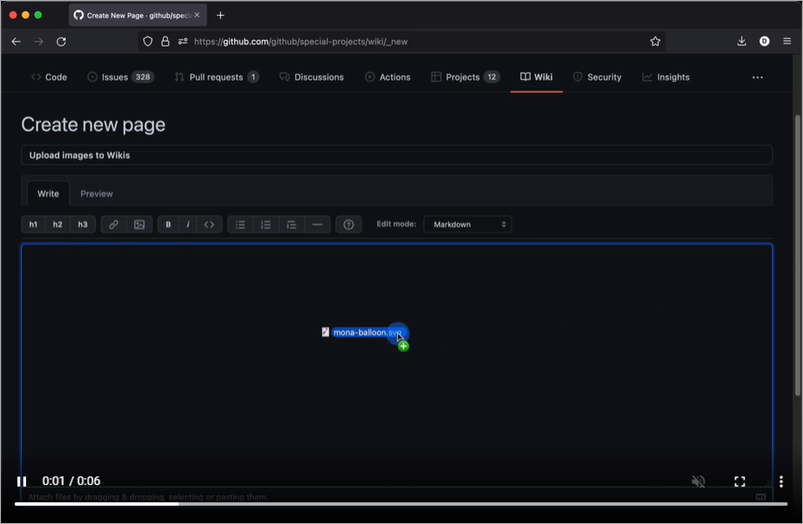Open the Edit mode Markdown dropdown
Image resolution: width=803 pixels, height=524 pixels.
[468, 224]
